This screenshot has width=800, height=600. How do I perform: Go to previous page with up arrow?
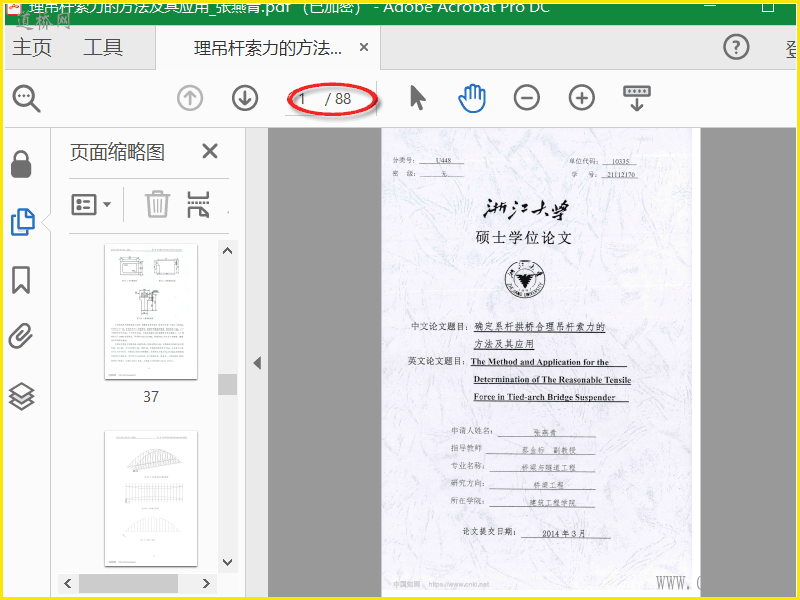point(190,98)
